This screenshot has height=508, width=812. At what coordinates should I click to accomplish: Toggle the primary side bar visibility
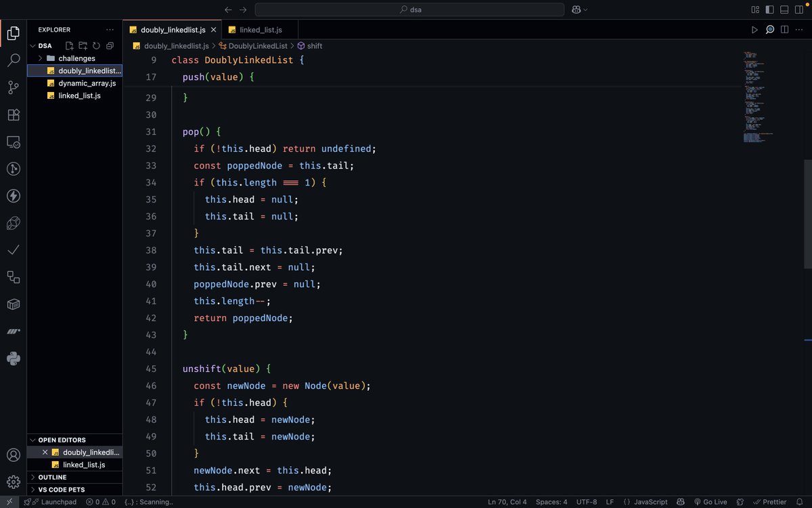(x=769, y=9)
